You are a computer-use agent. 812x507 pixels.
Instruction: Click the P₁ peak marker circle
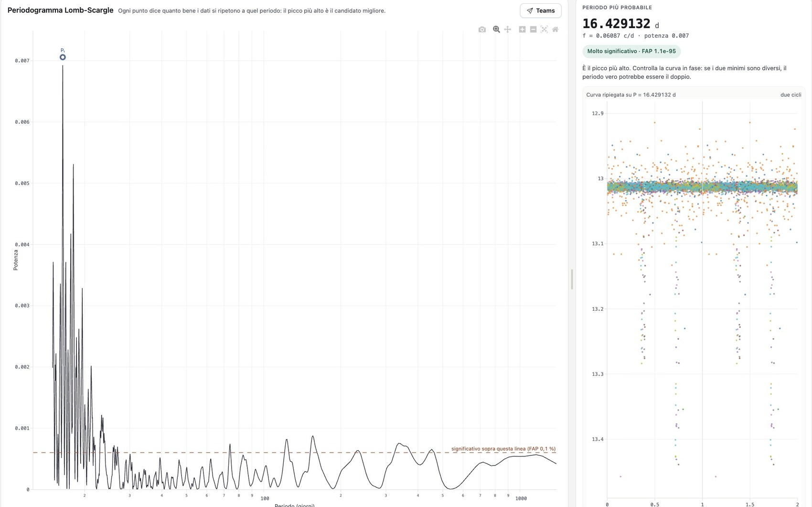click(x=63, y=57)
